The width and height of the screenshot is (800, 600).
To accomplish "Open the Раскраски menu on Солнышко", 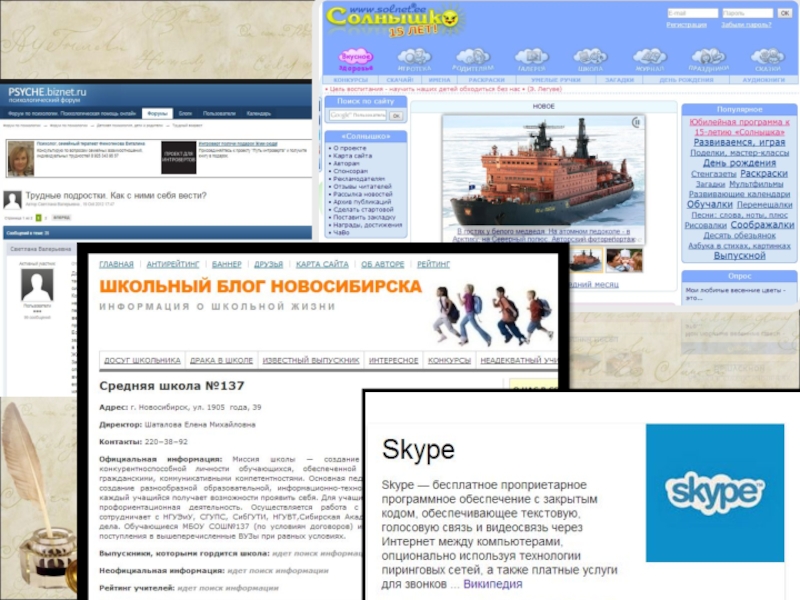I will [x=487, y=80].
